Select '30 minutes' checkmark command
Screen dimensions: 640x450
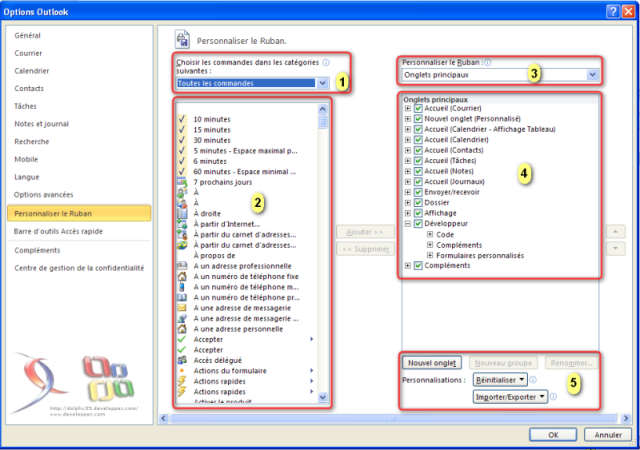tap(213, 139)
